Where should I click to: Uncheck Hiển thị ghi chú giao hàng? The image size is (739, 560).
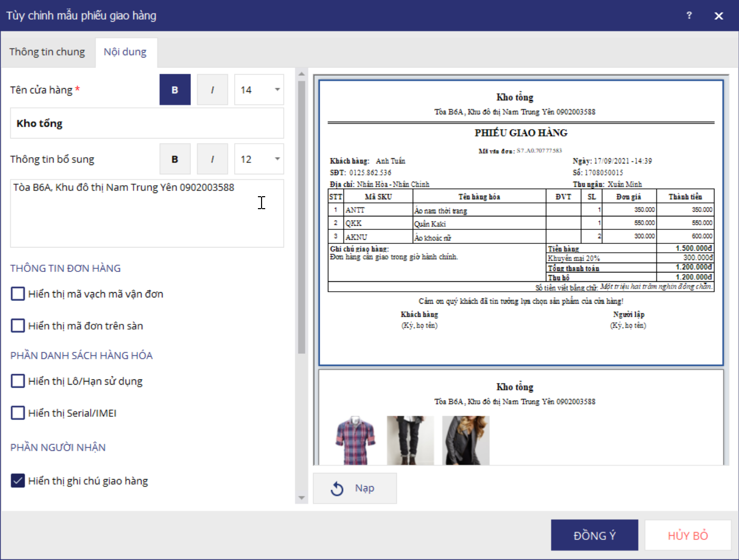tap(18, 481)
